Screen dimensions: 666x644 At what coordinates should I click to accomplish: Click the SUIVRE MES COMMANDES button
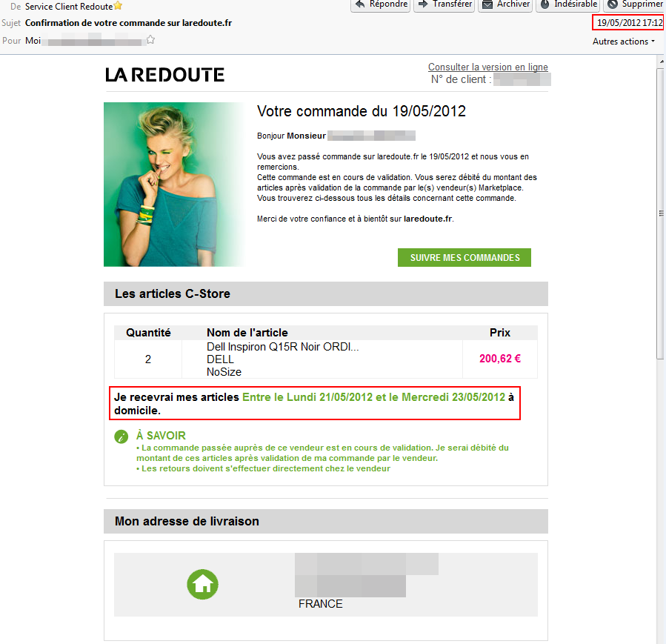coord(464,257)
